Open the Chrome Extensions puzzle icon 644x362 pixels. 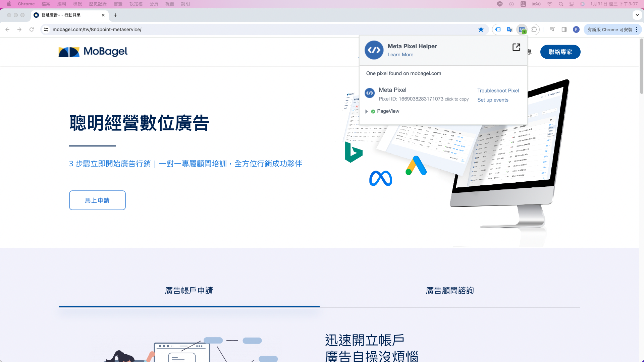tap(534, 29)
